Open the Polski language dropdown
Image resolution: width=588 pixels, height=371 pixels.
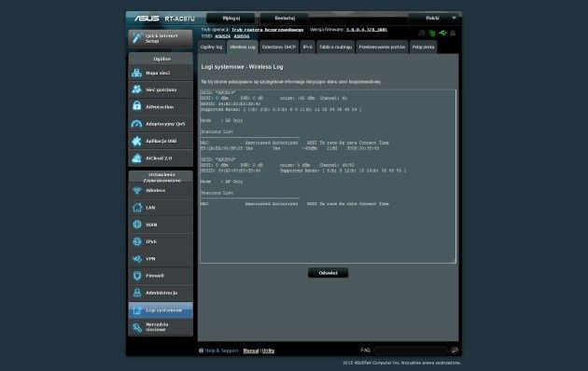(434, 18)
